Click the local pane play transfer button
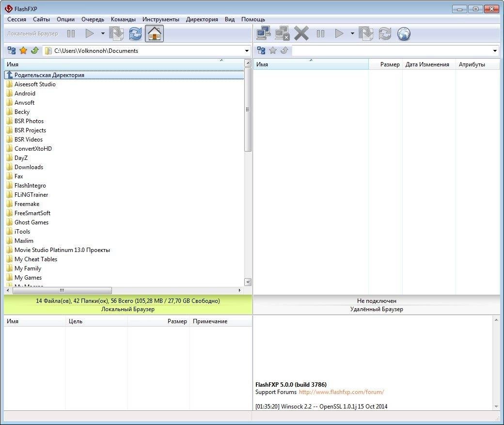504x425 pixels. pyautogui.click(x=89, y=33)
